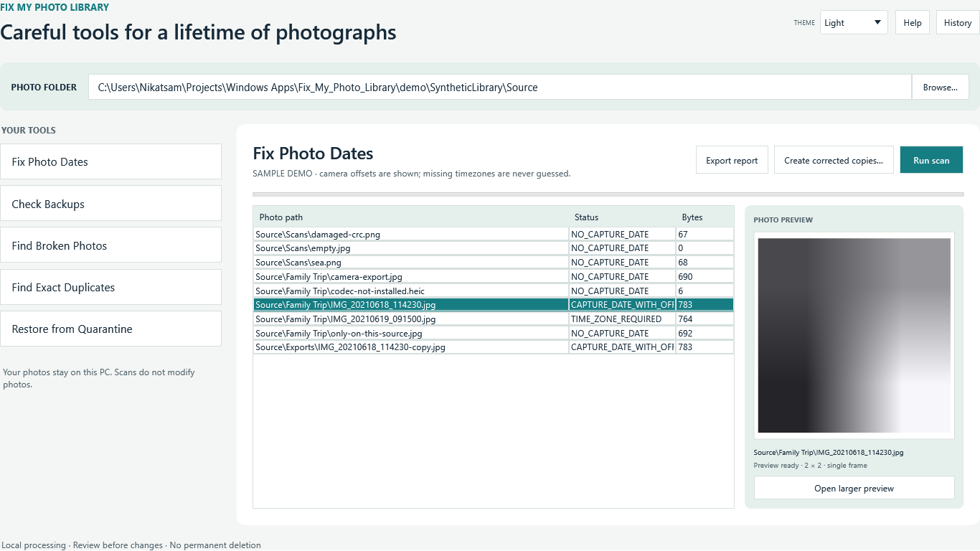980x551 pixels.
Task: Export the scan report
Action: [732, 160]
